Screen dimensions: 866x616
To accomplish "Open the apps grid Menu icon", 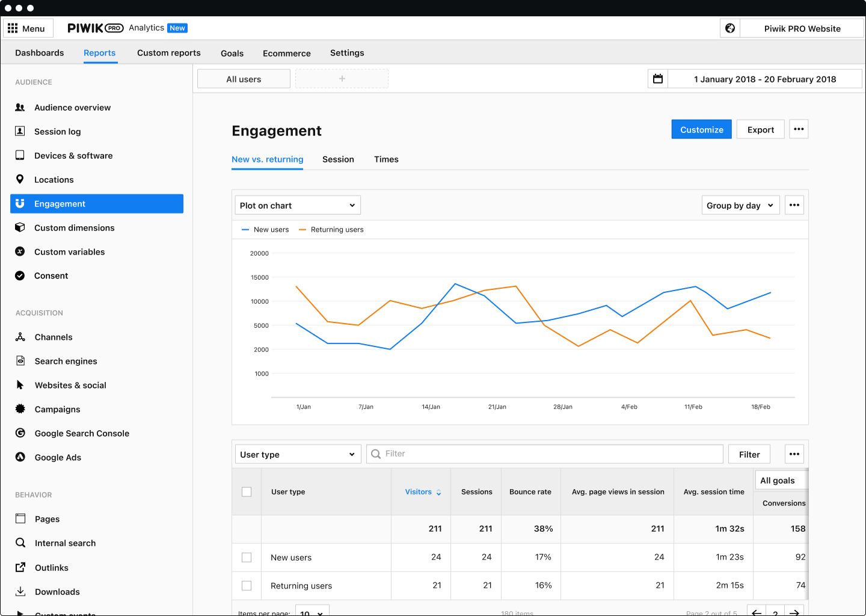I will (x=13, y=28).
